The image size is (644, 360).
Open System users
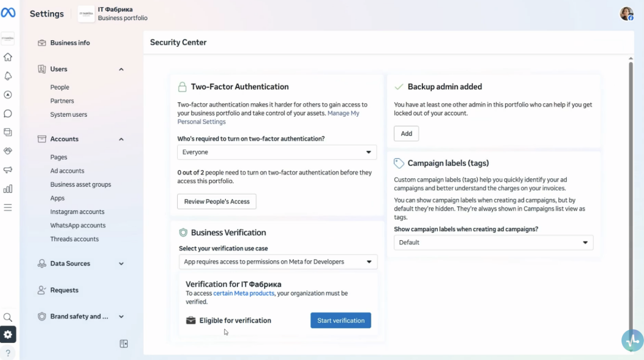pyautogui.click(x=69, y=114)
